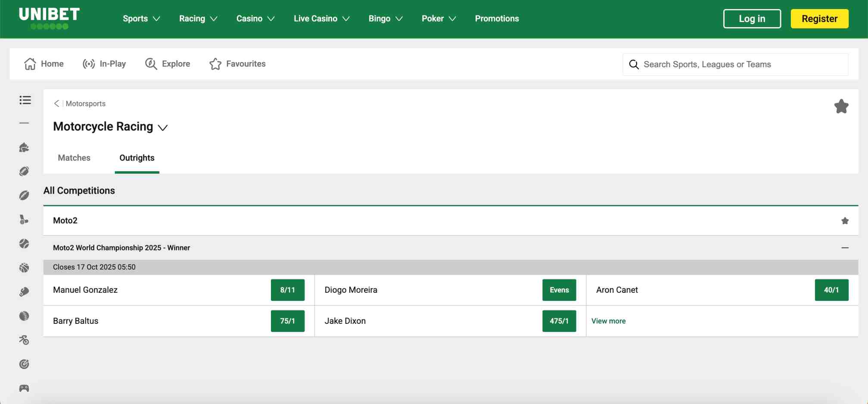The height and width of the screenshot is (404, 868).
Task: Star Motorcycle Racing as a favourite
Action: pos(842,106)
